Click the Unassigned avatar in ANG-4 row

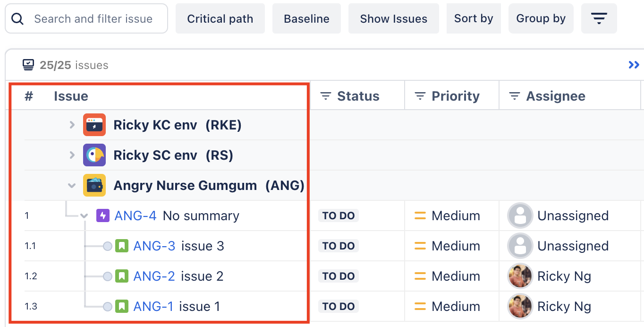pyautogui.click(x=520, y=216)
